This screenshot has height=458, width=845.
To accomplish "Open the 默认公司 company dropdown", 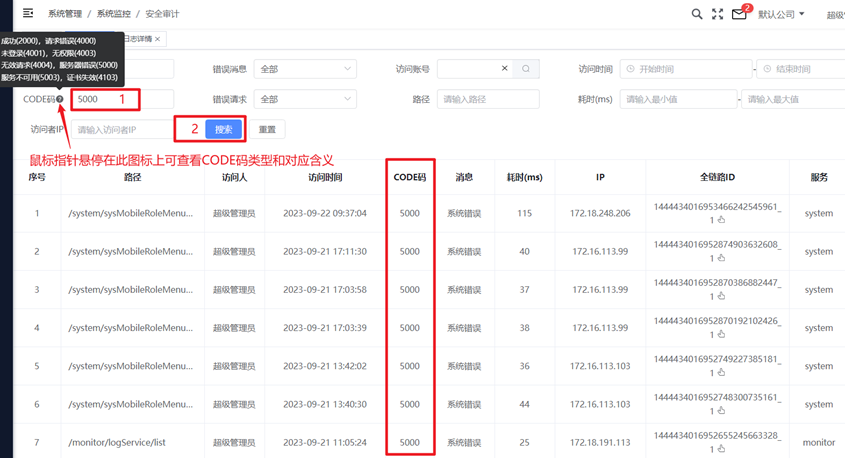I will pos(781,14).
